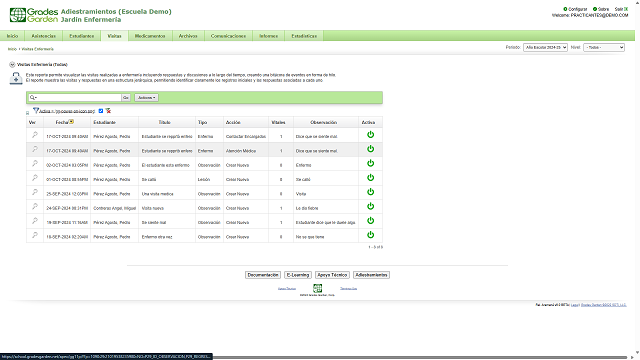Click the Activa filter description link
Screen dimensions: 640x360
click(x=67, y=111)
